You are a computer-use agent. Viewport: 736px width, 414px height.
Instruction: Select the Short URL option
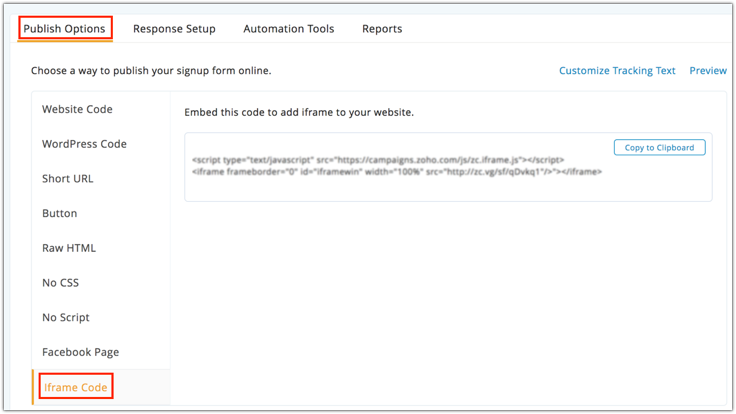67,179
